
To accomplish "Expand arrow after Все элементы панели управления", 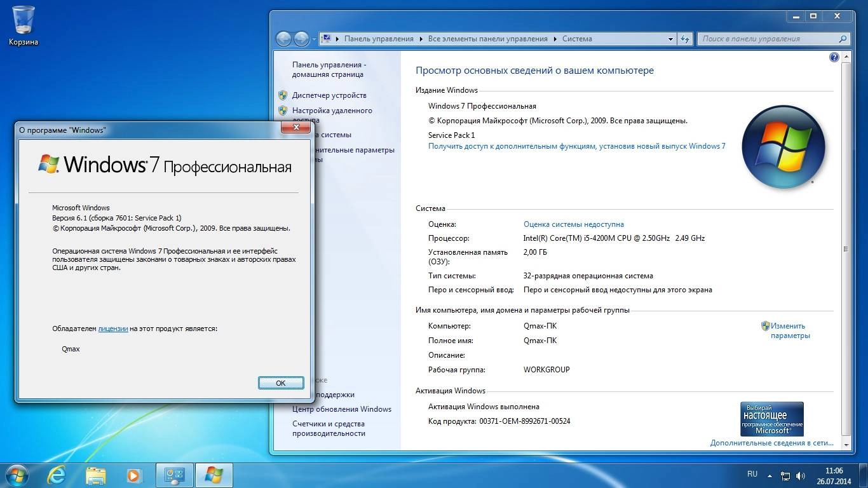I will pos(555,39).
